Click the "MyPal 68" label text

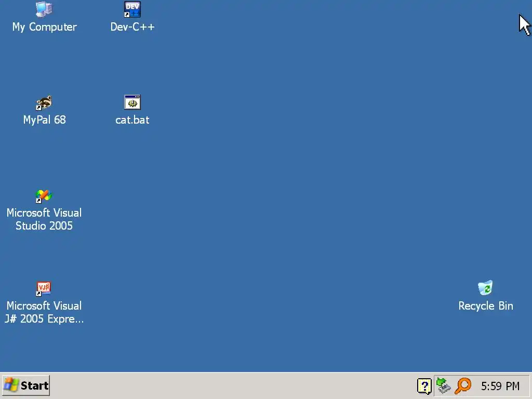[x=45, y=120]
